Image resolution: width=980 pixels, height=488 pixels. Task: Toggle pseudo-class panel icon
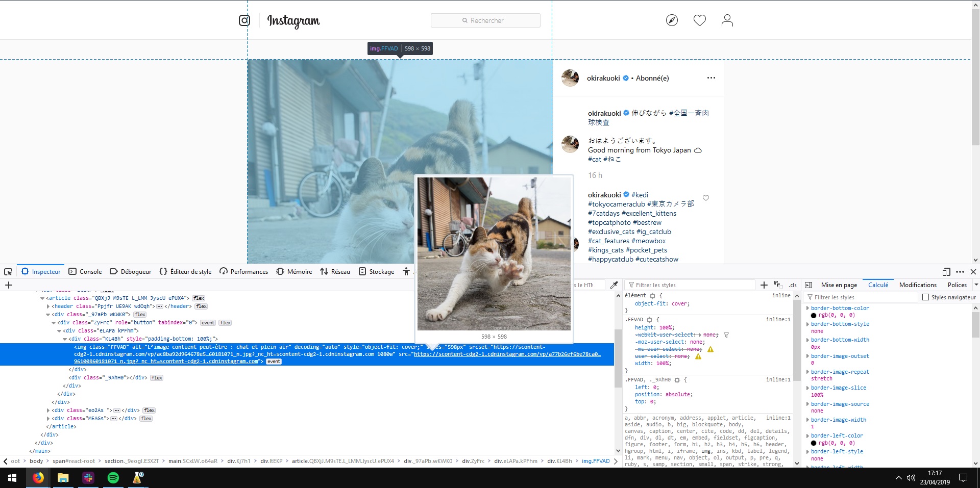[x=778, y=285]
